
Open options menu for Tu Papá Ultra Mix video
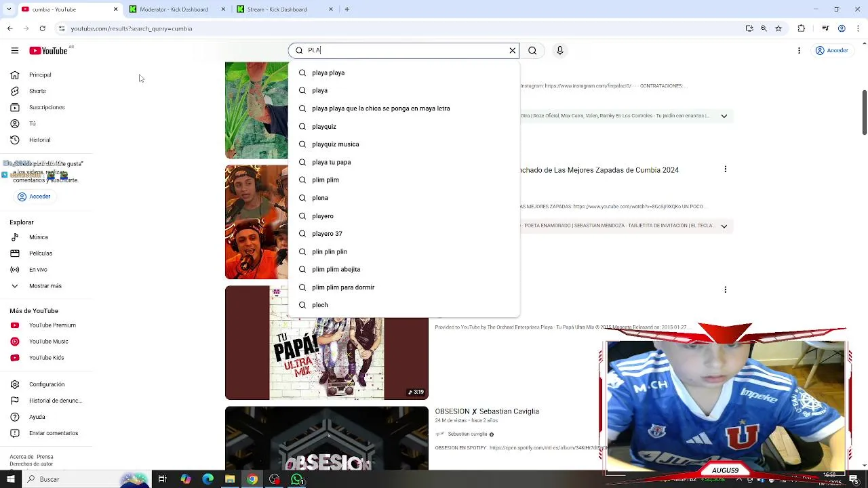(x=725, y=289)
